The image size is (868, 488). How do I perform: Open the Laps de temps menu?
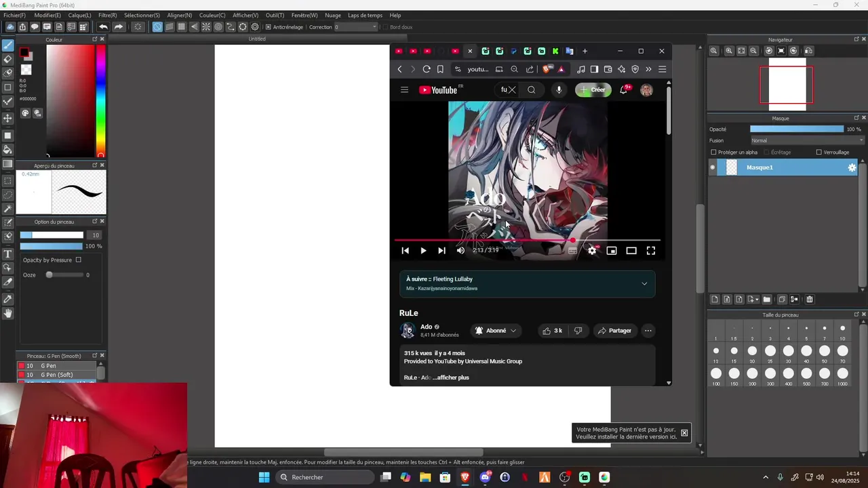(365, 15)
